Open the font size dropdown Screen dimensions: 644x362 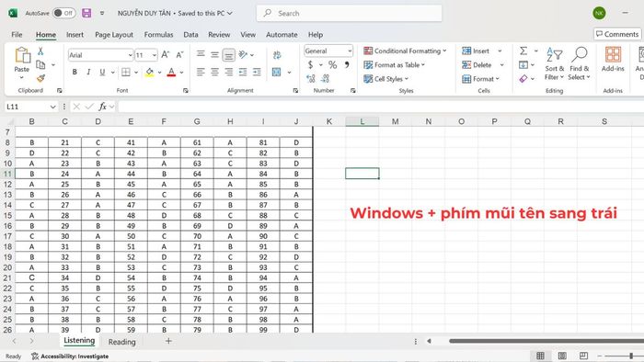coord(155,55)
